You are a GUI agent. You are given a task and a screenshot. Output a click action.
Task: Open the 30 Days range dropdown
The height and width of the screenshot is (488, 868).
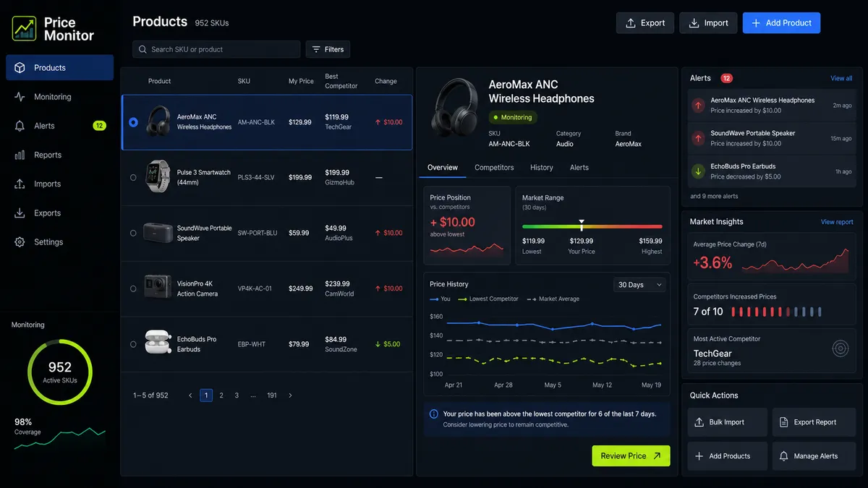639,285
